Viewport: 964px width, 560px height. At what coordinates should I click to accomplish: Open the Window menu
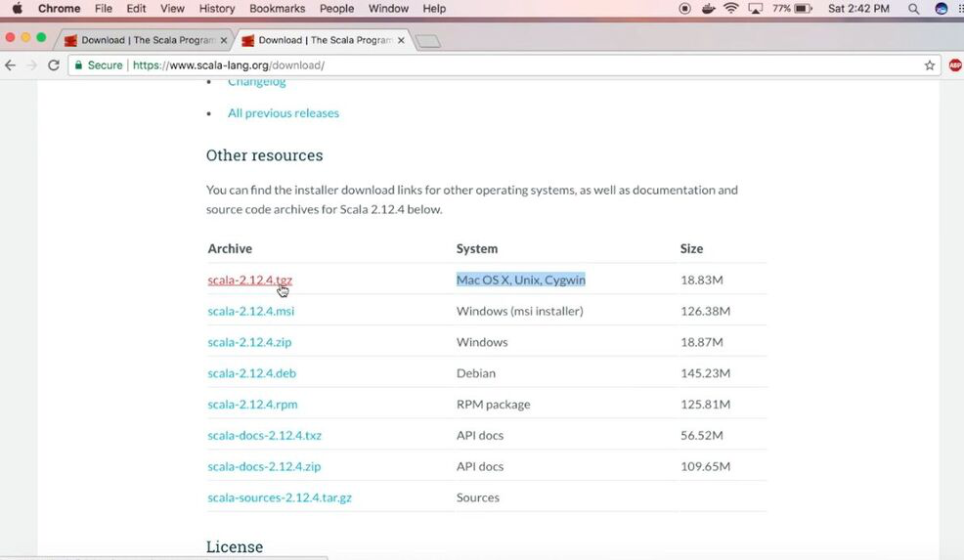pyautogui.click(x=388, y=9)
